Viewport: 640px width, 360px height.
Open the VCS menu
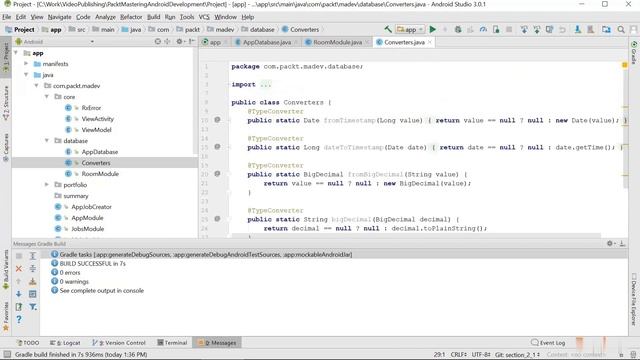pos(204,17)
